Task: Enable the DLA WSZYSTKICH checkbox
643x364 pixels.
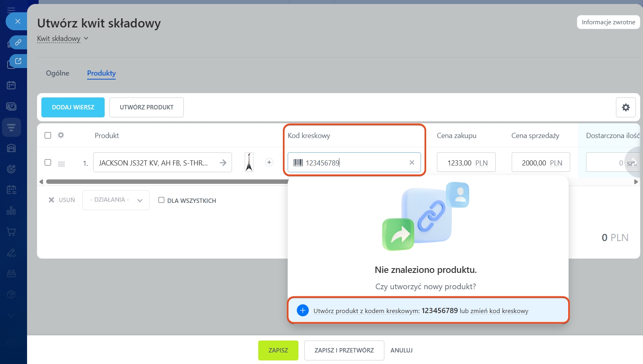Action: 161,200
